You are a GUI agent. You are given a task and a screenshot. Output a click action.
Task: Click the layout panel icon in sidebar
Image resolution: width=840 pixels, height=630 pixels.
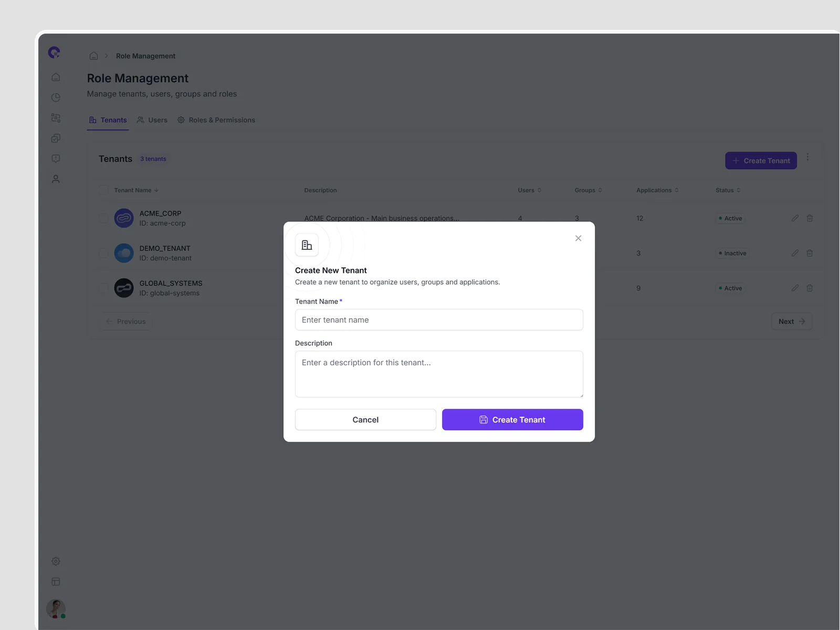click(x=56, y=582)
